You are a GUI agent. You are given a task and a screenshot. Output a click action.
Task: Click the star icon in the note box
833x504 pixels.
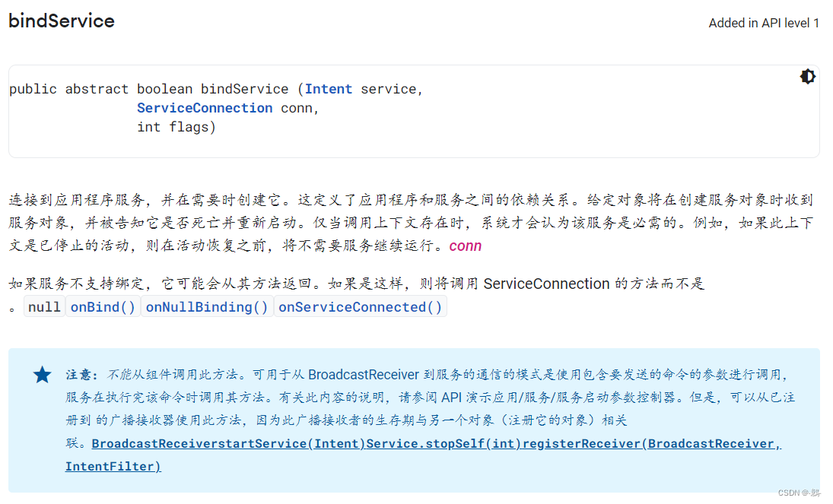[42, 375]
